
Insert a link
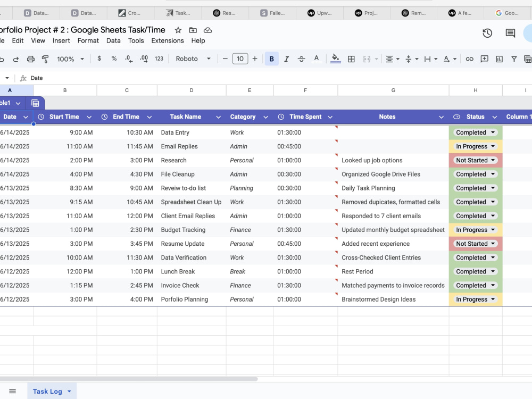[x=470, y=59]
